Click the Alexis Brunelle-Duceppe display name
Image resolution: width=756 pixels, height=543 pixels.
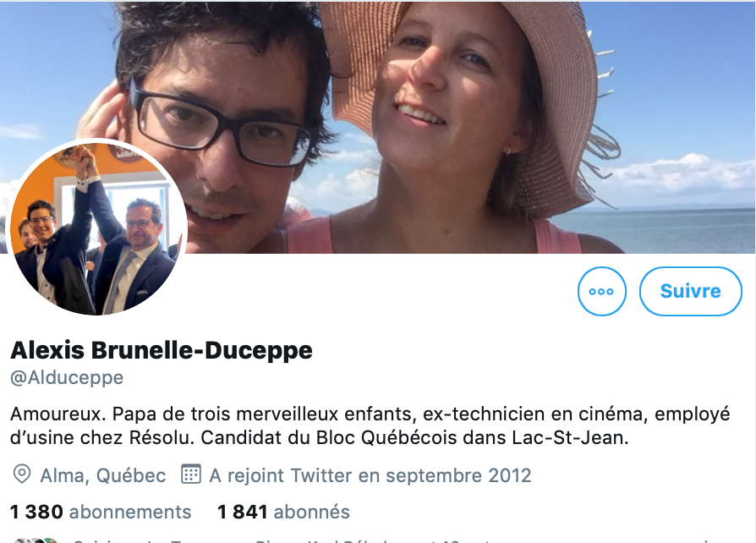(162, 350)
